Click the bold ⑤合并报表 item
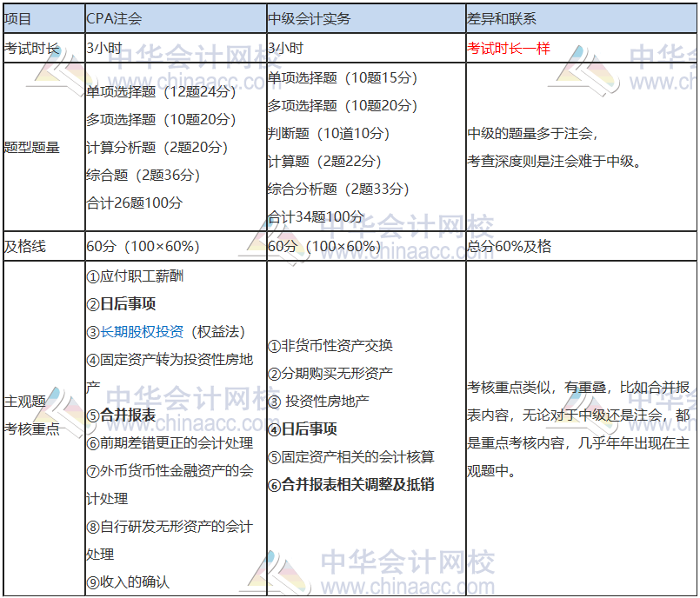700x598 pixels. coord(121,415)
